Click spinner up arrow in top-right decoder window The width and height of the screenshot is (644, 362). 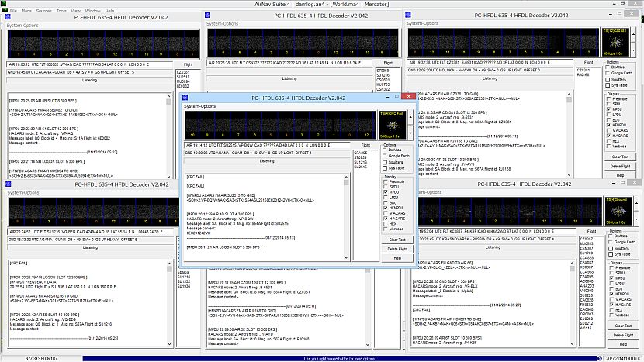pos(633,35)
